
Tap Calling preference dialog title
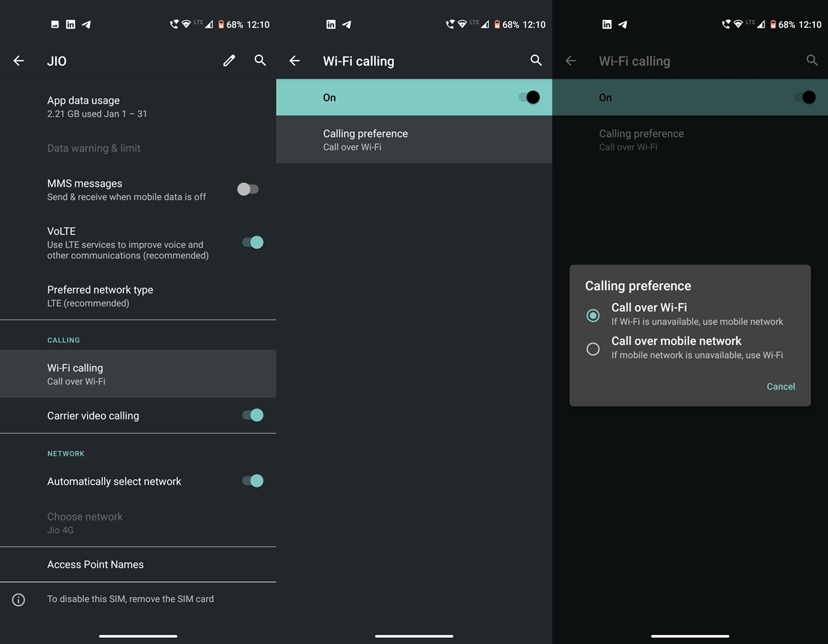638,286
